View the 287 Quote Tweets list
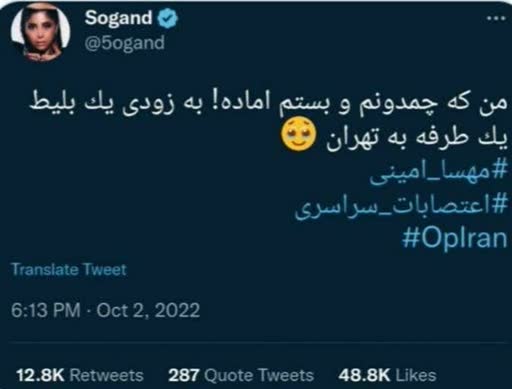 click(x=241, y=375)
